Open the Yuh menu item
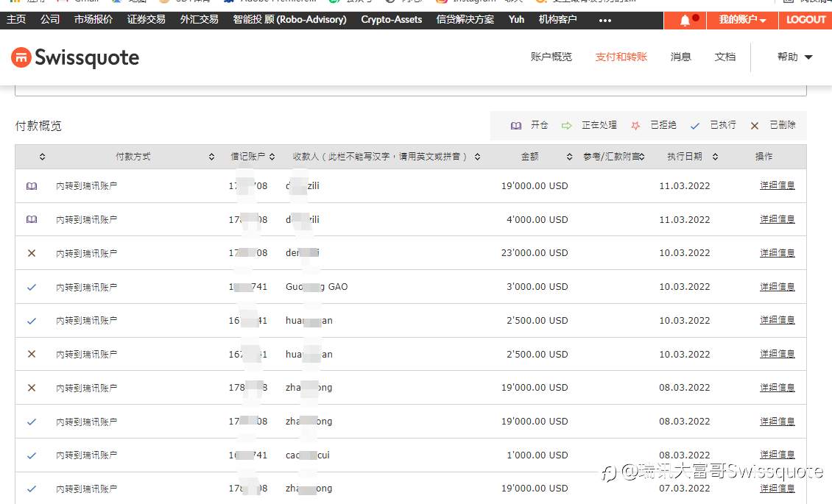Screen dimensions: 832x504 click(x=516, y=20)
